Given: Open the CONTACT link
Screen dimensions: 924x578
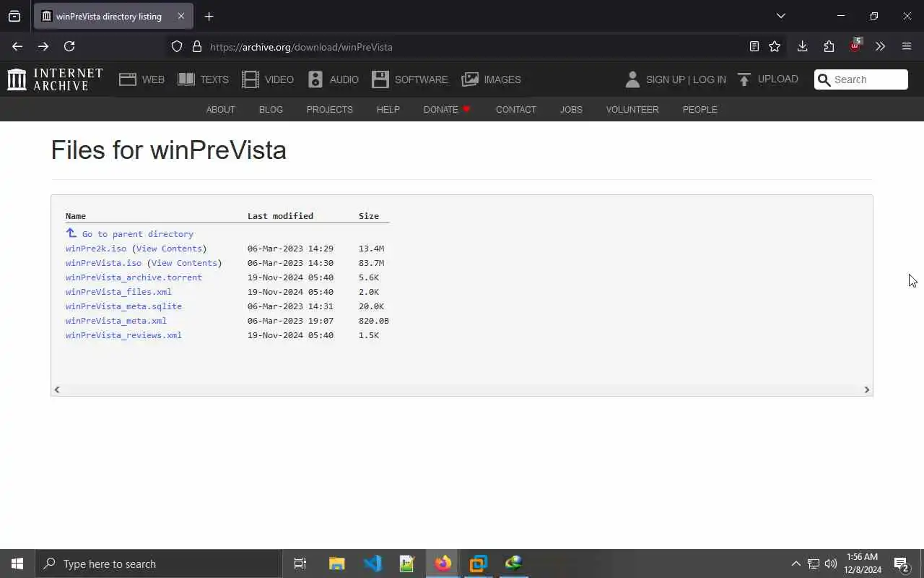Looking at the screenshot, I should [515, 110].
